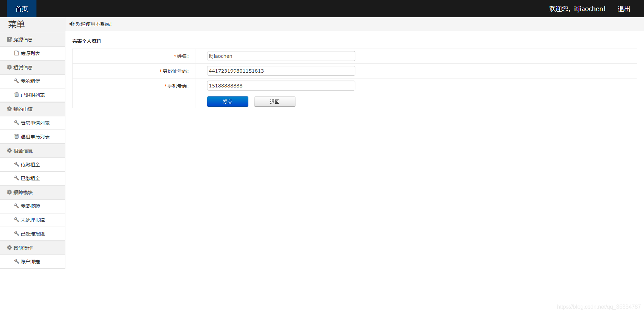The image size is (644, 313).
Task: Open the 看房申请列表 menu item
Action: click(x=32, y=123)
